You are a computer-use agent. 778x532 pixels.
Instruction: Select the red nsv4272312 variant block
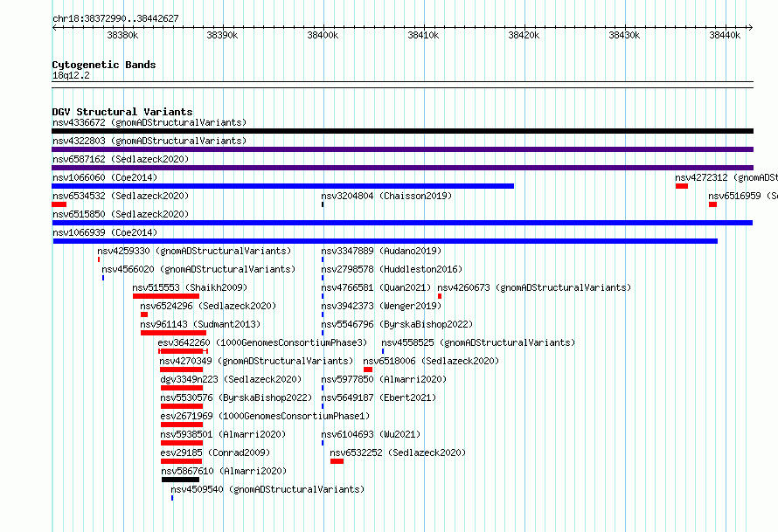click(682, 186)
